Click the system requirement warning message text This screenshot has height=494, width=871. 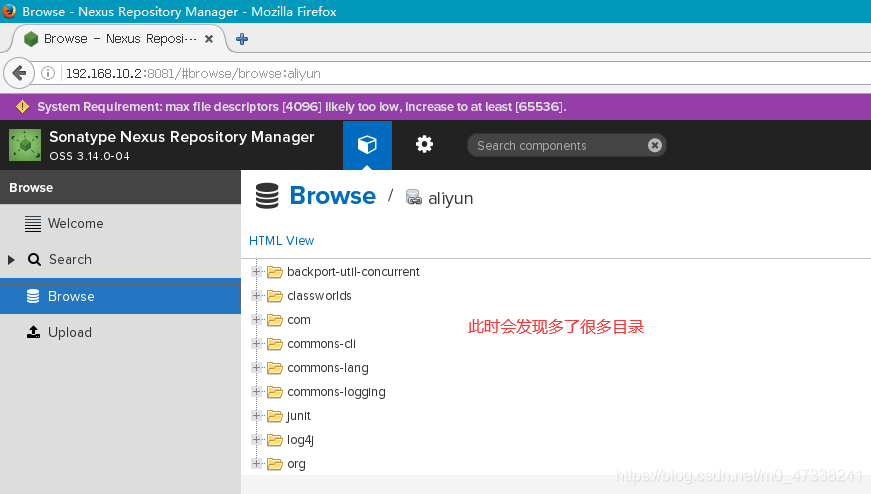click(302, 107)
